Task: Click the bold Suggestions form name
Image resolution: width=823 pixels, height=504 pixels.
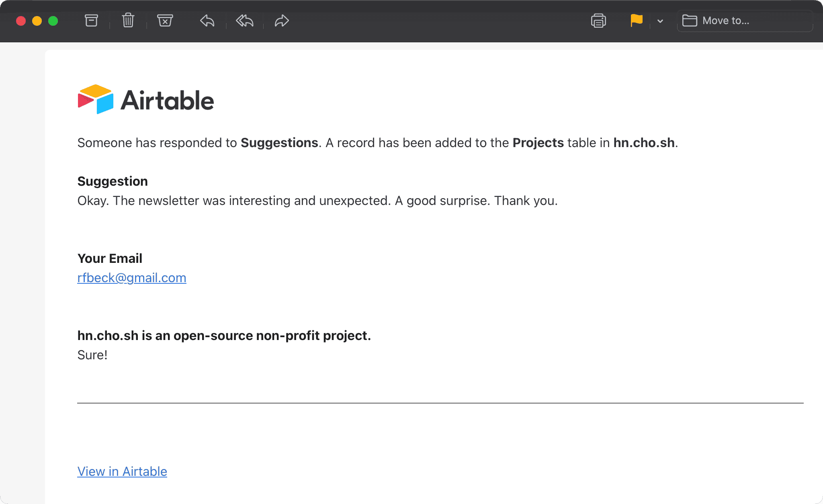Action: [279, 143]
